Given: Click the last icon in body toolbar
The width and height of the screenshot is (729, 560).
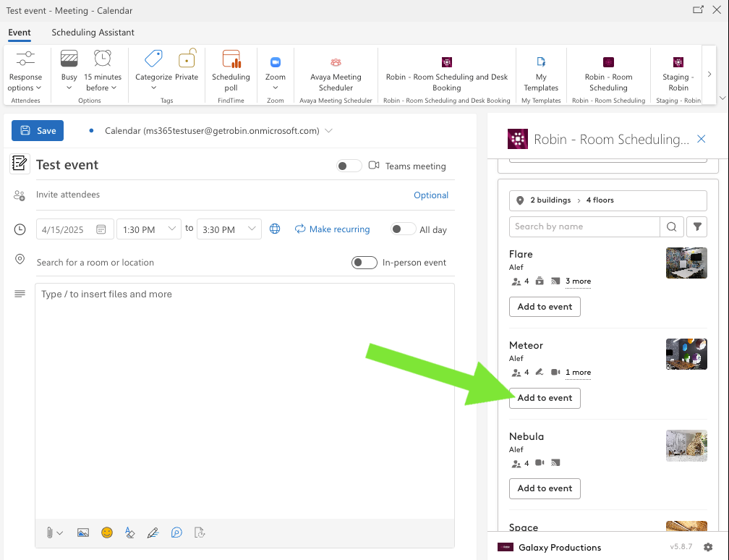Looking at the screenshot, I should (x=200, y=533).
